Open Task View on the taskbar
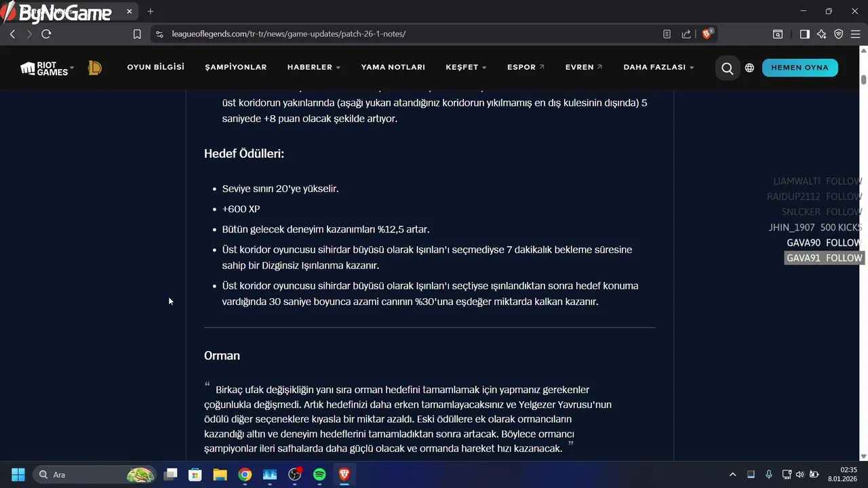The image size is (868, 488). click(170, 474)
